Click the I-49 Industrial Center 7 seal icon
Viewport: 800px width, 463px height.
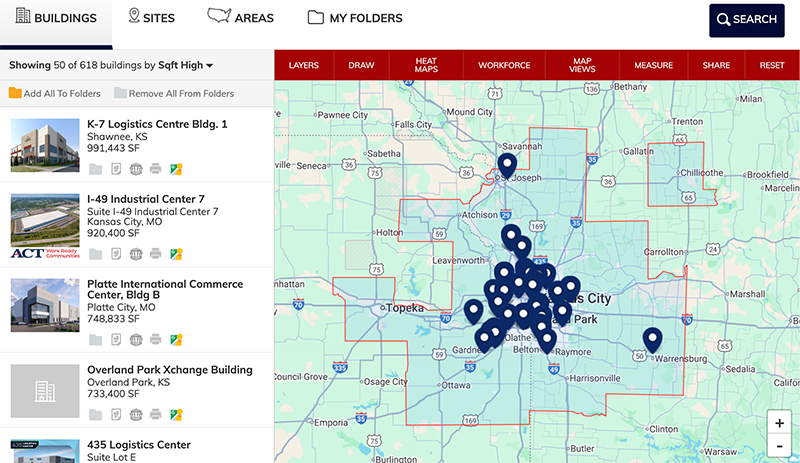point(136,254)
